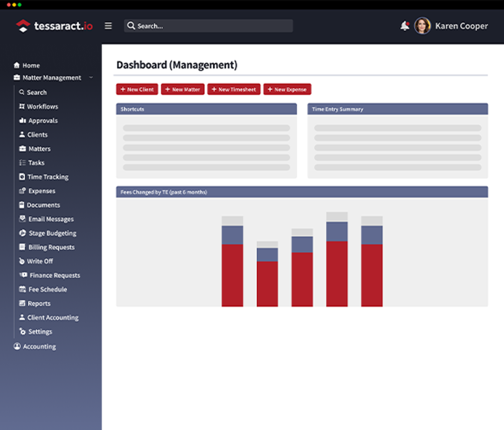504x430 pixels.
Task: Click the Home house icon
Action: [x=17, y=65]
